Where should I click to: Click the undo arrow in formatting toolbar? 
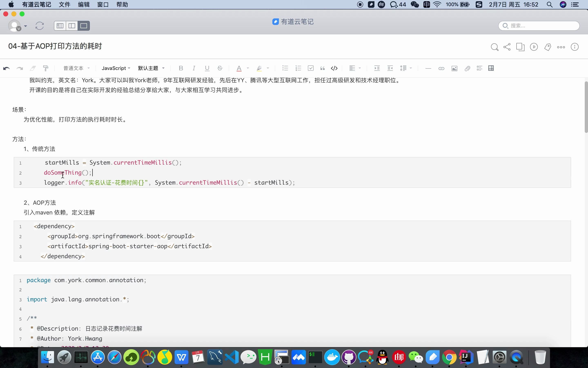(x=7, y=68)
